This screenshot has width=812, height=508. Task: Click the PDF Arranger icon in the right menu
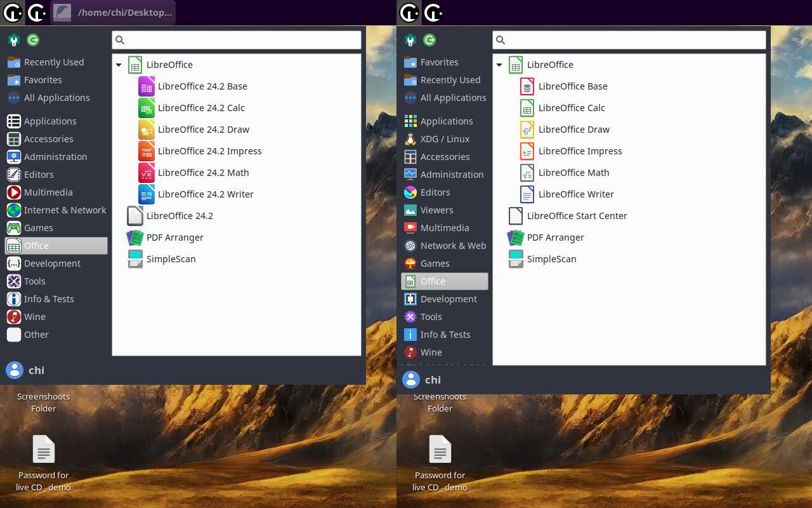click(516, 237)
